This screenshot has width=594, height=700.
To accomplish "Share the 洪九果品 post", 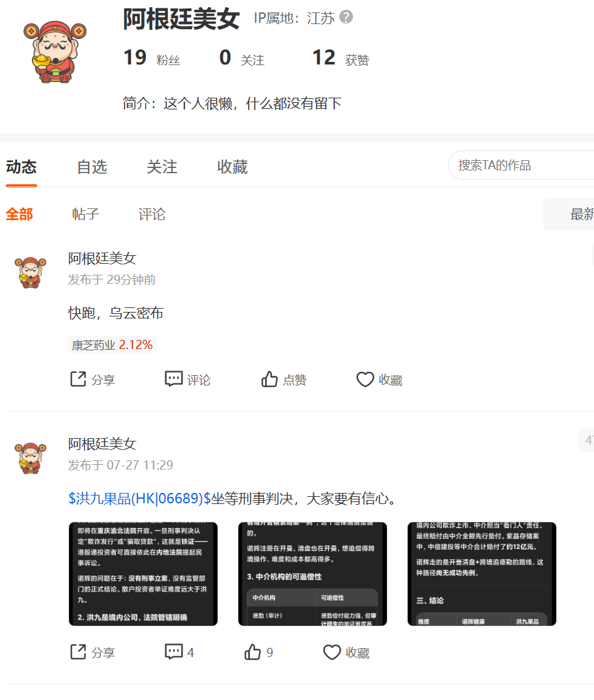I will point(92,652).
